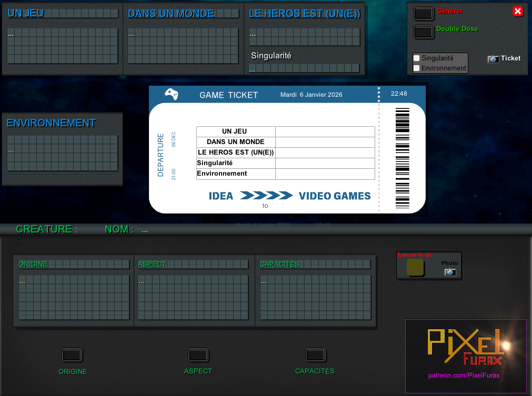Close the app with the red X
Viewport: 532px width, 396px height.
(518, 12)
